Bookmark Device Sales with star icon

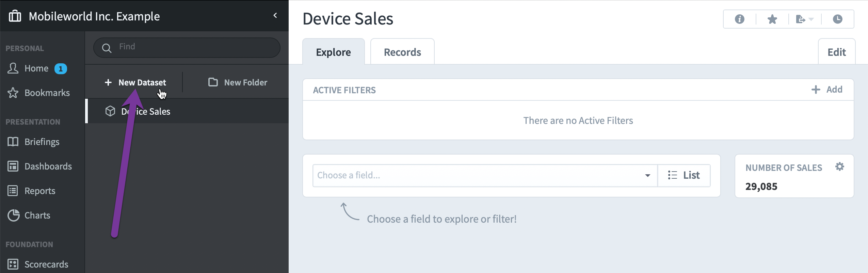click(x=772, y=19)
